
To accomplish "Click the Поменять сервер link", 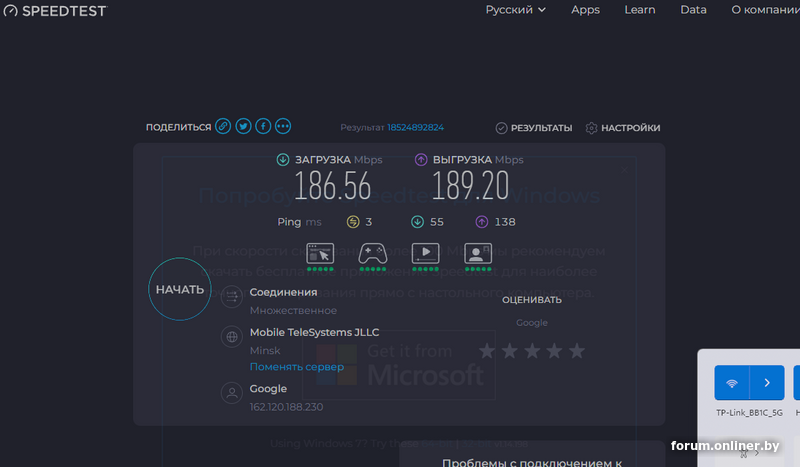I will (x=296, y=367).
